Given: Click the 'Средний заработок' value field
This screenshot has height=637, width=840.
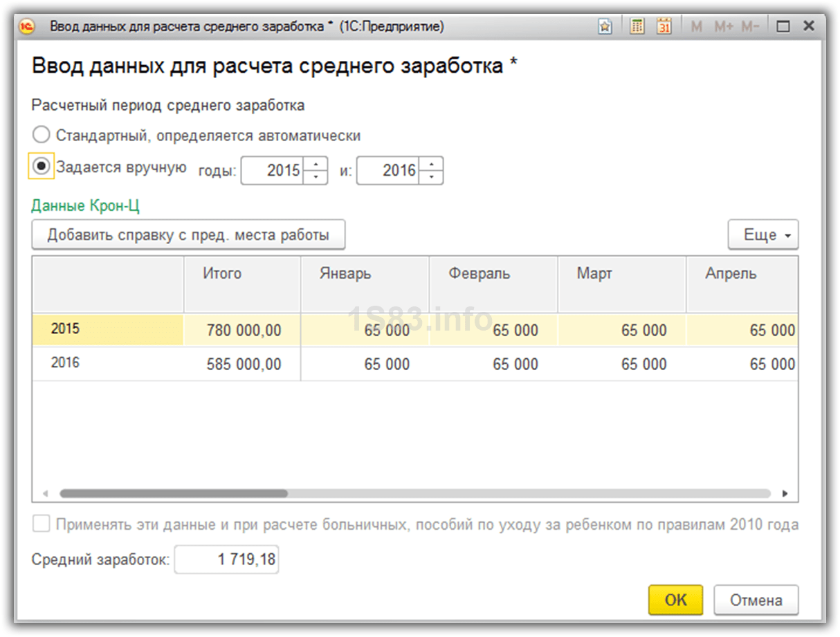Looking at the screenshot, I should click(226, 560).
